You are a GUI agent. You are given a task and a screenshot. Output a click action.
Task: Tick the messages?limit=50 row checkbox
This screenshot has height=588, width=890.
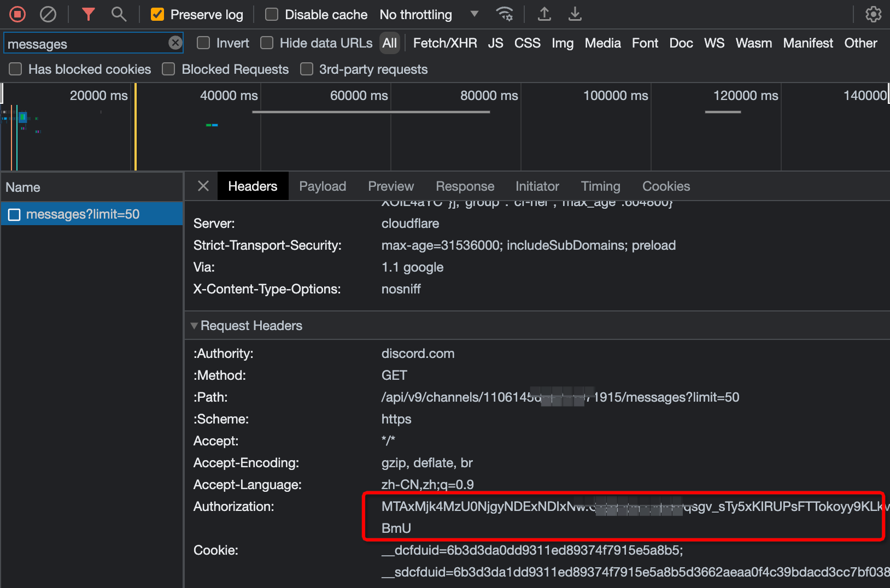click(14, 215)
